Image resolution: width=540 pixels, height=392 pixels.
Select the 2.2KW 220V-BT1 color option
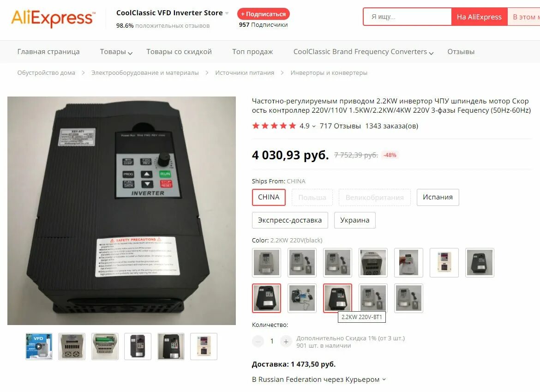(x=337, y=298)
